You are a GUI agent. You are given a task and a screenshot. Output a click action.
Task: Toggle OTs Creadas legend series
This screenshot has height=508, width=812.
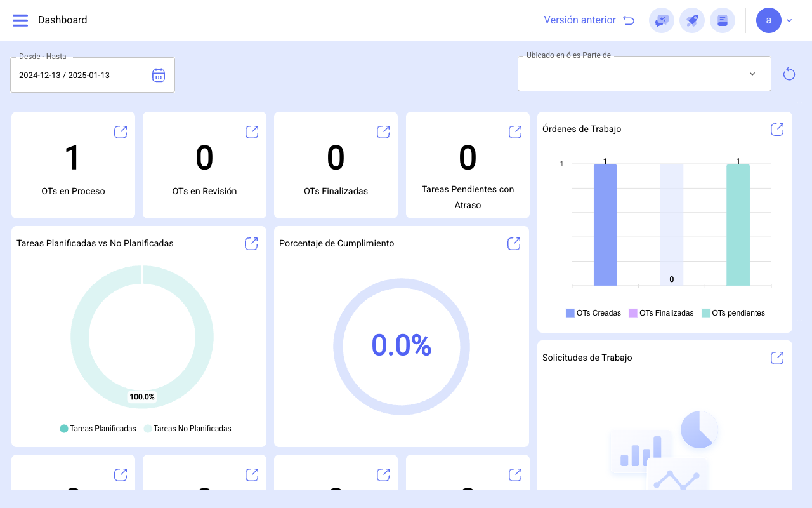tap(593, 313)
